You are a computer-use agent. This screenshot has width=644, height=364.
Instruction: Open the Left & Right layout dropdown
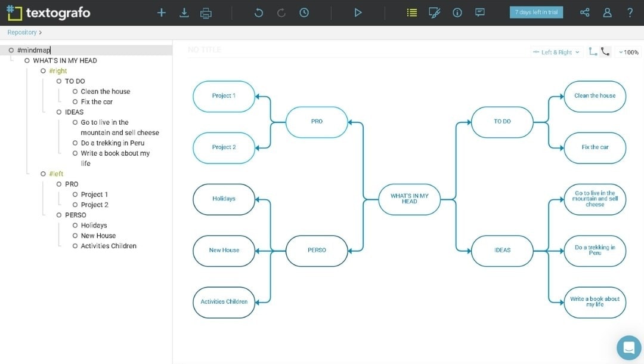point(555,52)
